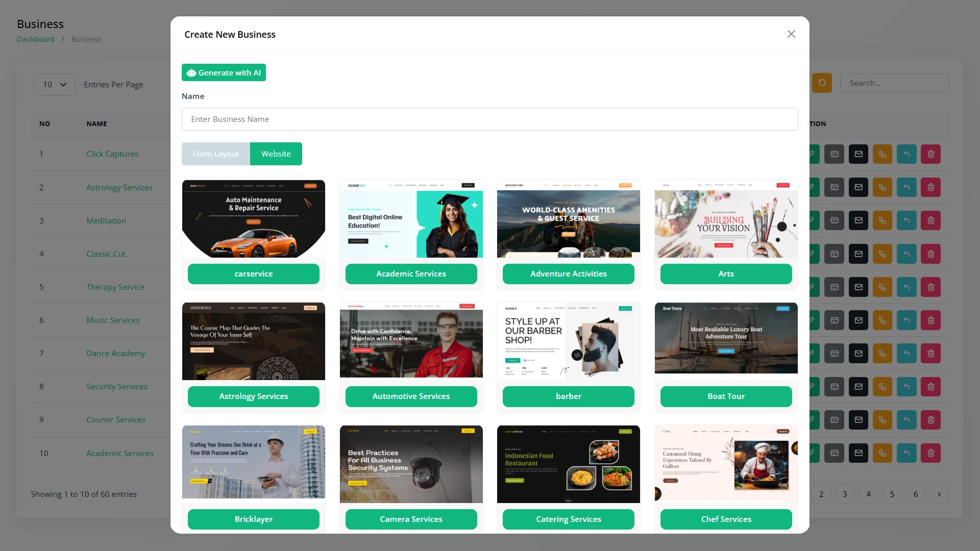The height and width of the screenshot is (551, 980).
Task: Select the Catering Services template button
Action: (x=569, y=519)
